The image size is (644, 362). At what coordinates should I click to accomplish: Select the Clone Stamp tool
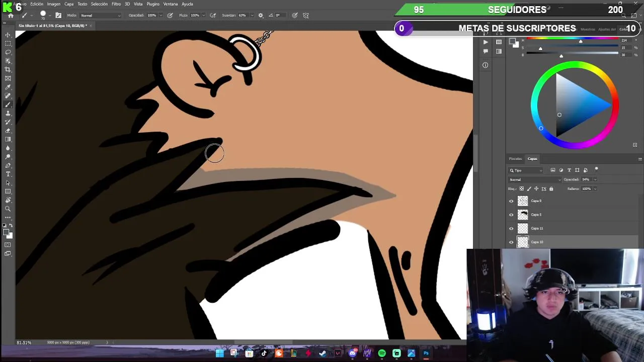pyautogui.click(x=8, y=113)
